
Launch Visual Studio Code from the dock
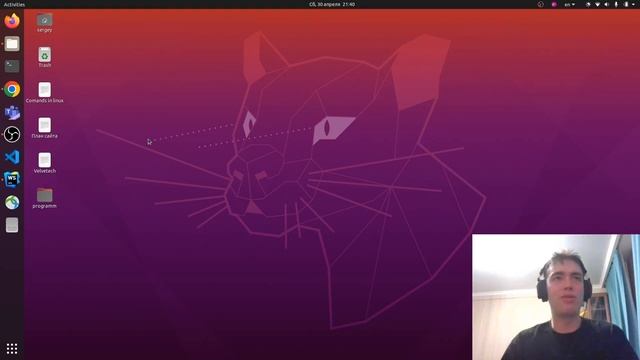click(12, 157)
